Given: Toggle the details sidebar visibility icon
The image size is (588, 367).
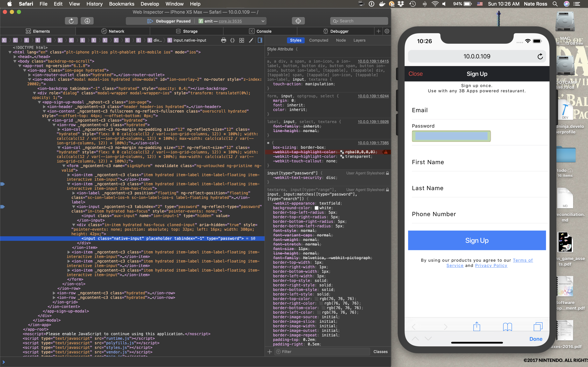Looking at the screenshot, I should [x=260, y=40].
